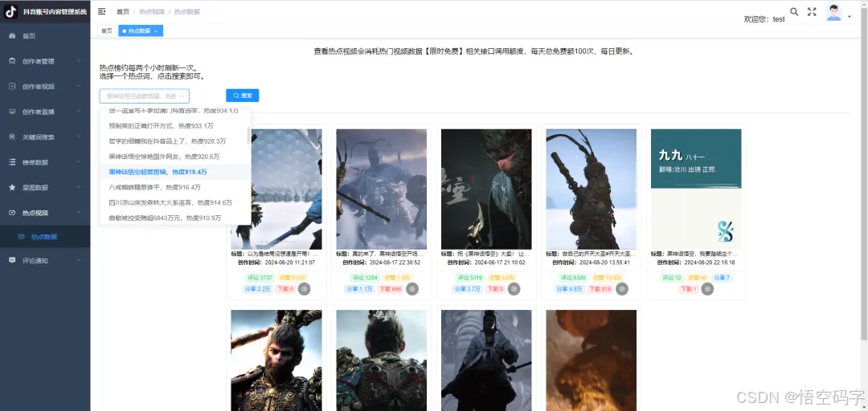Go to 首页 in the breadcrumb
This screenshot has height=411, width=868.
[x=123, y=11]
